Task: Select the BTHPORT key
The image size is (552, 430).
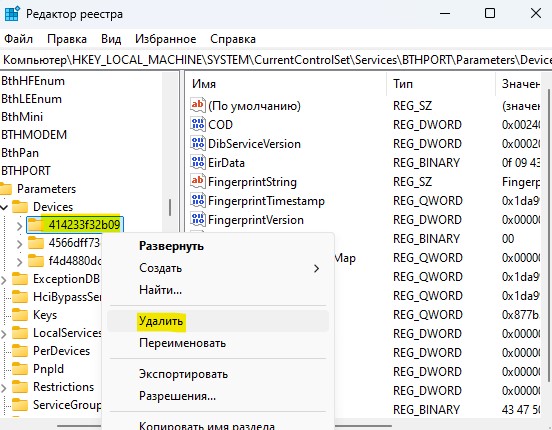Action: coord(26,171)
